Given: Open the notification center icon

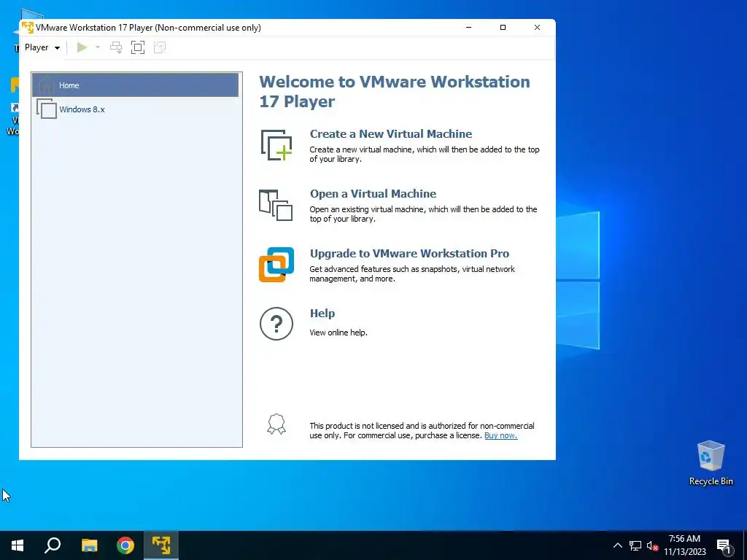Looking at the screenshot, I should click(x=724, y=546).
